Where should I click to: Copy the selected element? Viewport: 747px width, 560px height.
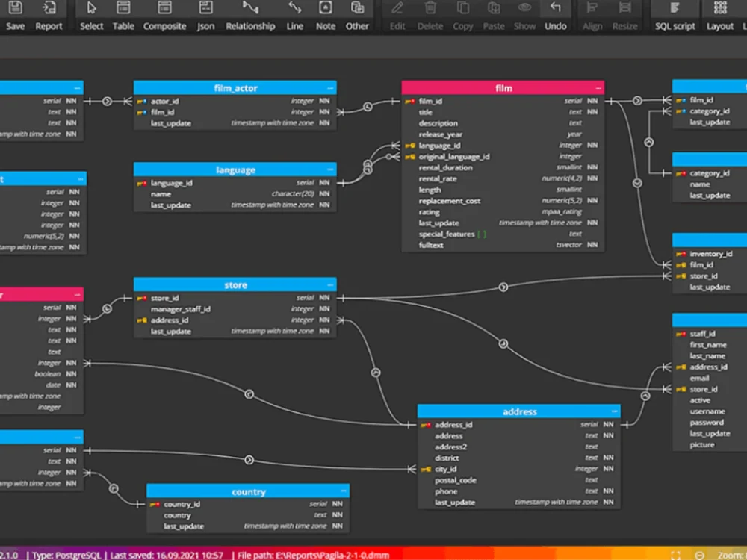point(462,16)
